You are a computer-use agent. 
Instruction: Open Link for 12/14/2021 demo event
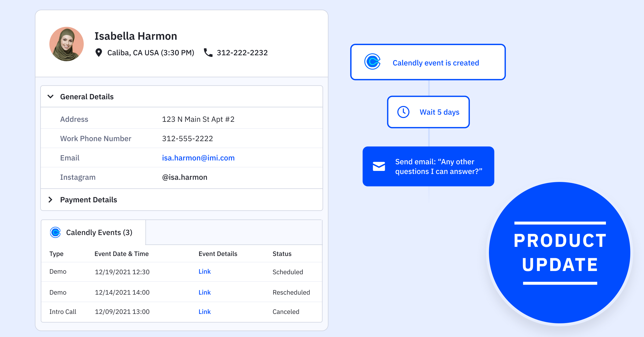click(204, 292)
